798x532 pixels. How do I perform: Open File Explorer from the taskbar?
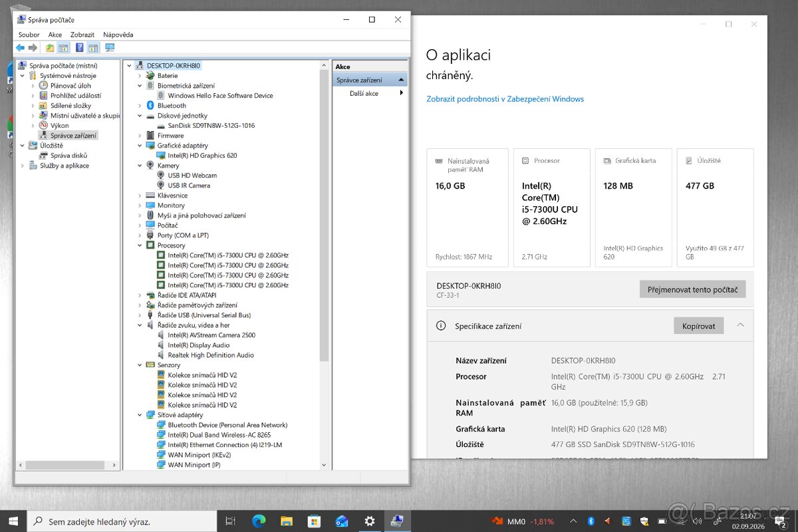286,521
